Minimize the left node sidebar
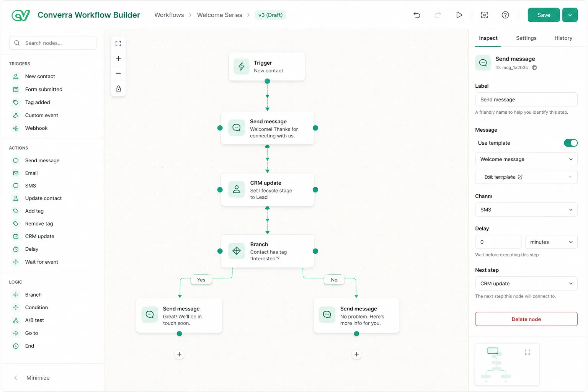 (x=32, y=378)
